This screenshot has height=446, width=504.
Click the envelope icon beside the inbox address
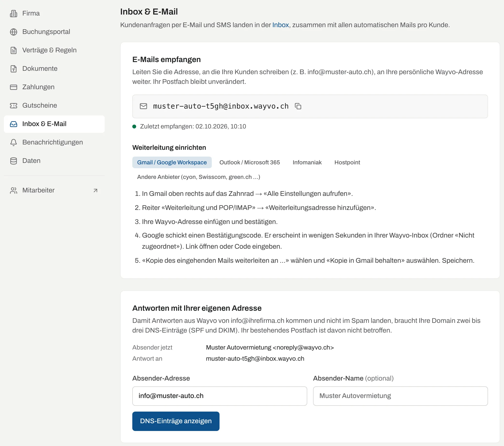[x=143, y=106]
